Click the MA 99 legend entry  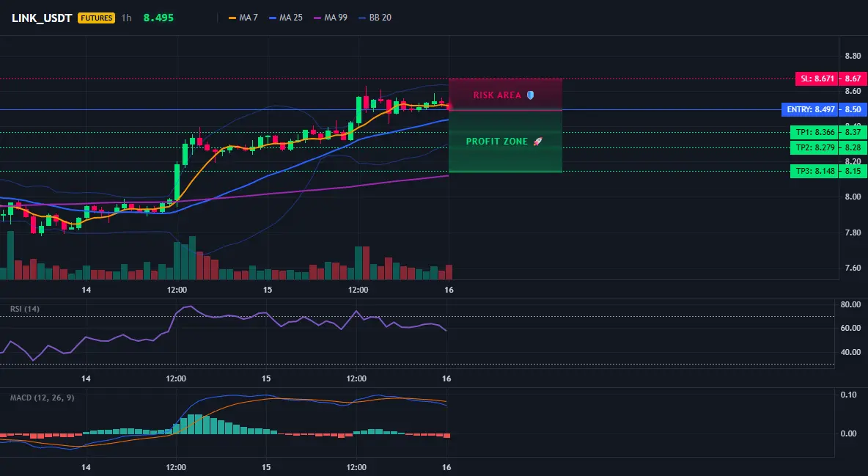[x=331, y=18]
